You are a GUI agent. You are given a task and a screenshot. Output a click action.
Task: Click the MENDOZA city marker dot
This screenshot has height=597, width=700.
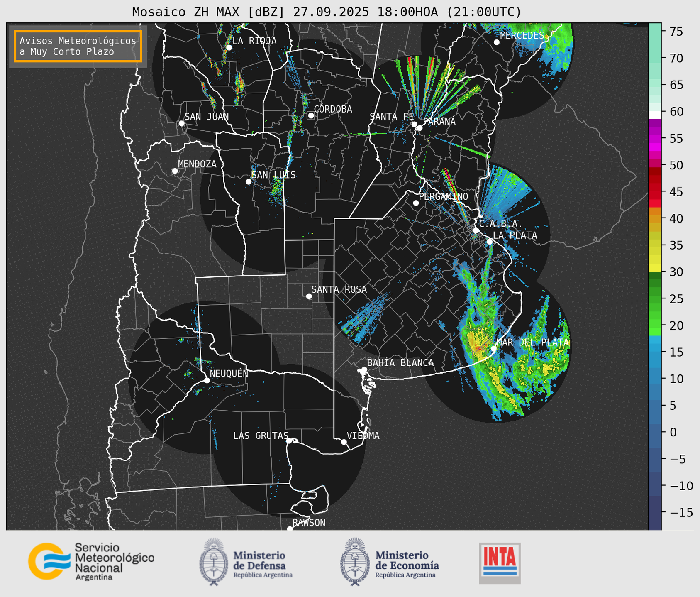click(175, 171)
